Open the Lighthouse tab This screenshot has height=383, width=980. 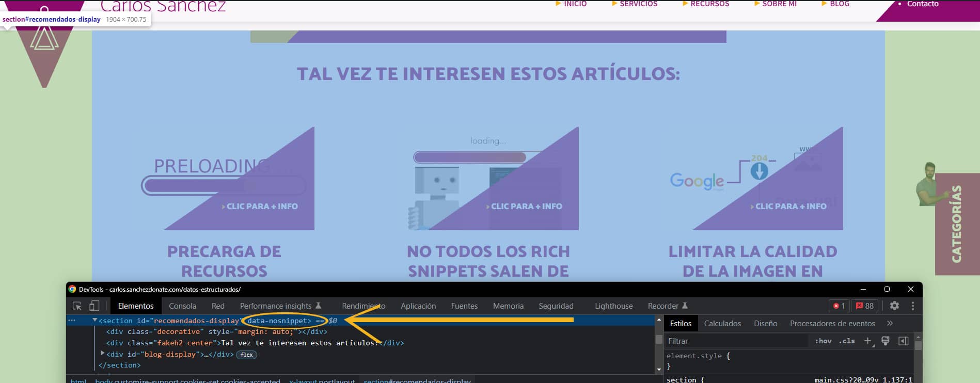613,306
